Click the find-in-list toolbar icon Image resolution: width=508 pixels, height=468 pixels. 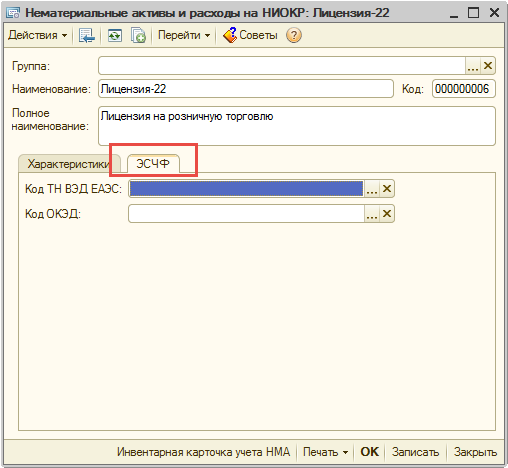pyautogui.click(x=87, y=35)
